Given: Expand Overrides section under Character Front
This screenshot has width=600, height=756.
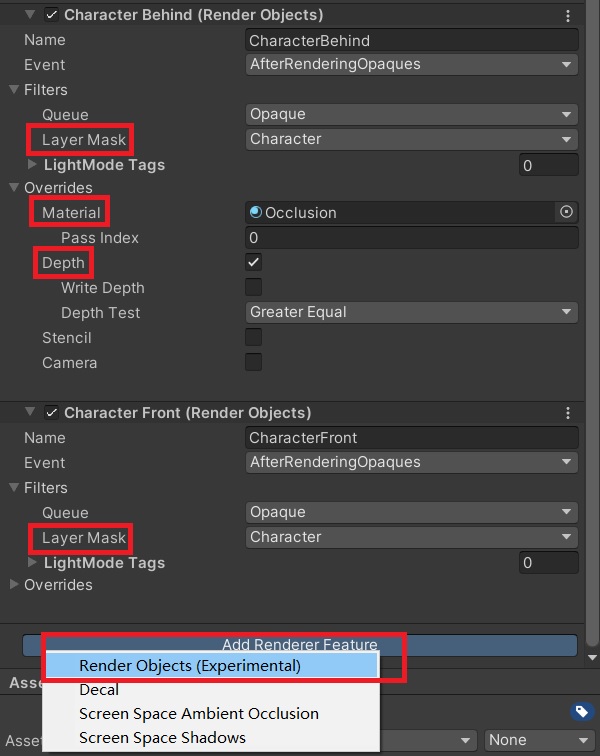Looking at the screenshot, I should click(x=14, y=584).
